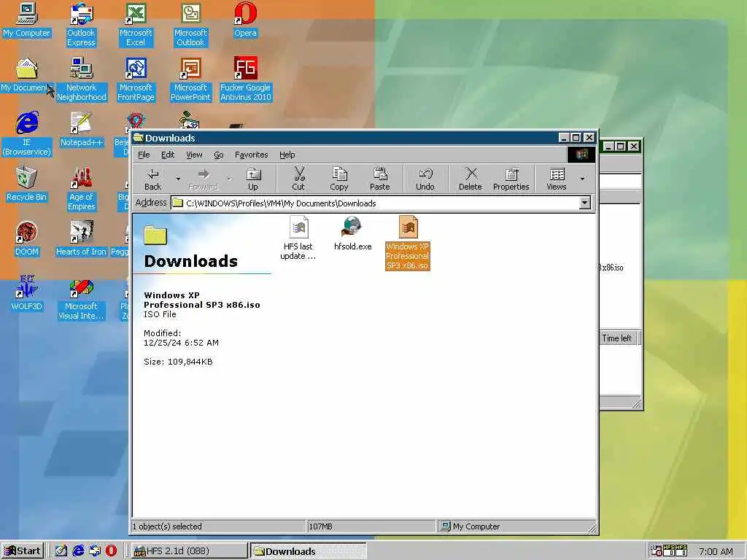
Task: Click Start button on taskbar
Action: click(23, 551)
